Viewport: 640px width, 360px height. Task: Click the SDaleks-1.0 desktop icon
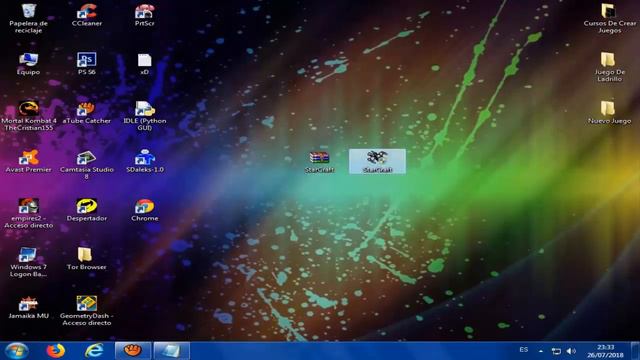pos(144,161)
